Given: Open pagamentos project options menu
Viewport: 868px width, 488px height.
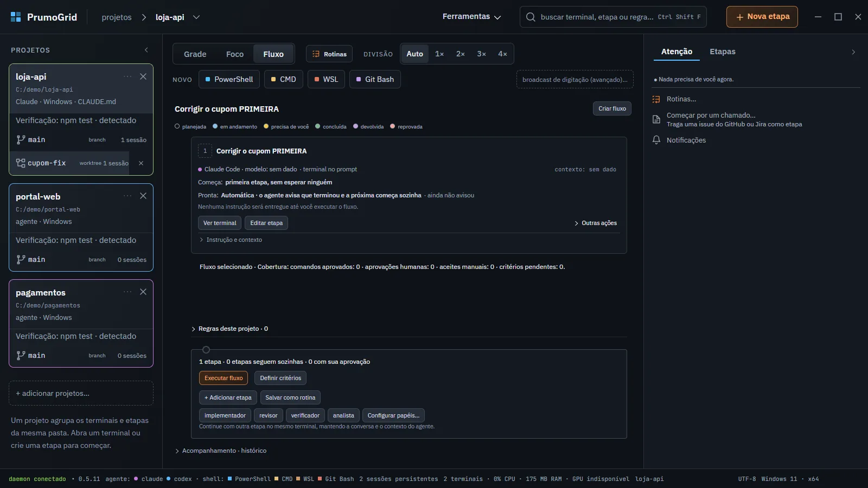Looking at the screenshot, I should (x=127, y=292).
